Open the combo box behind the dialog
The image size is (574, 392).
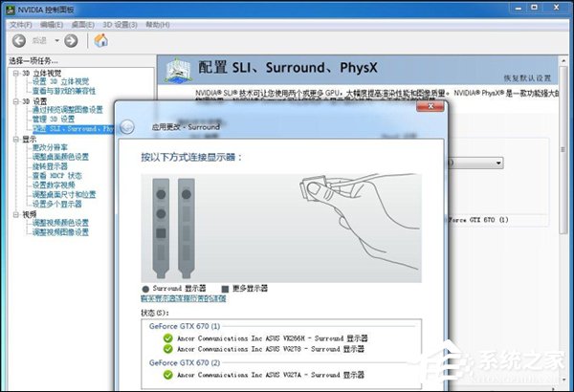475,163
